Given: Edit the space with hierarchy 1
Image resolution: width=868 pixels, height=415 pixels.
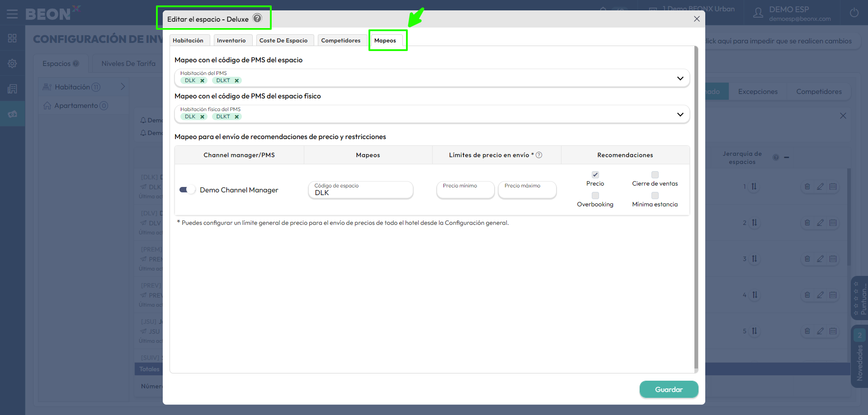Looking at the screenshot, I should 820,187.
